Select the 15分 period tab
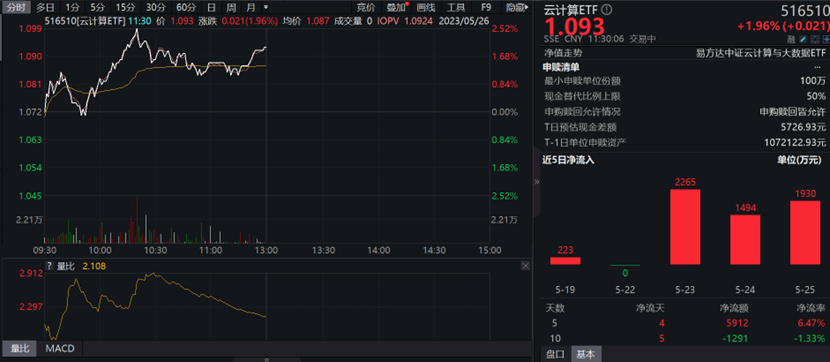The image size is (830, 362). pyautogui.click(x=125, y=7)
